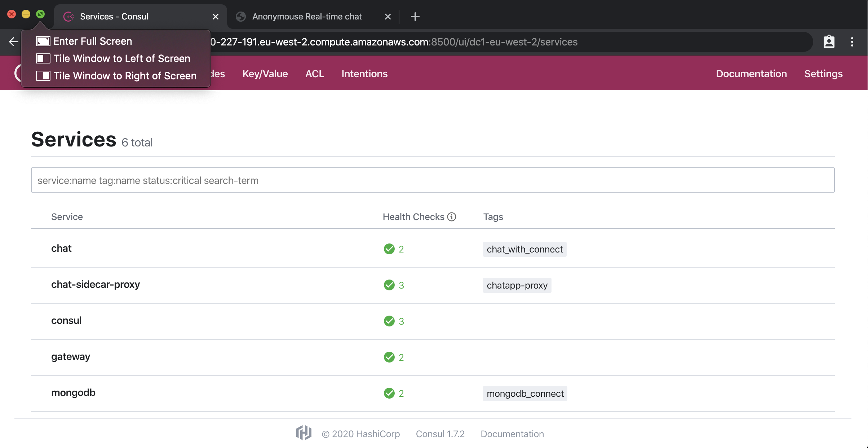Choose Tile Window to Right of Screen
The height and width of the screenshot is (448, 868).
point(125,76)
